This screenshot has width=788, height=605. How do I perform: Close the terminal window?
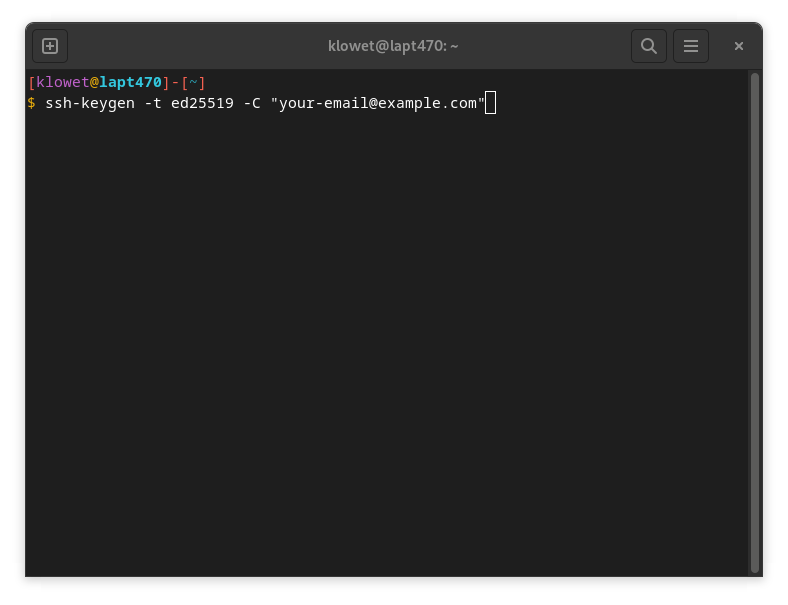pyautogui.click(x=739, y=46)
